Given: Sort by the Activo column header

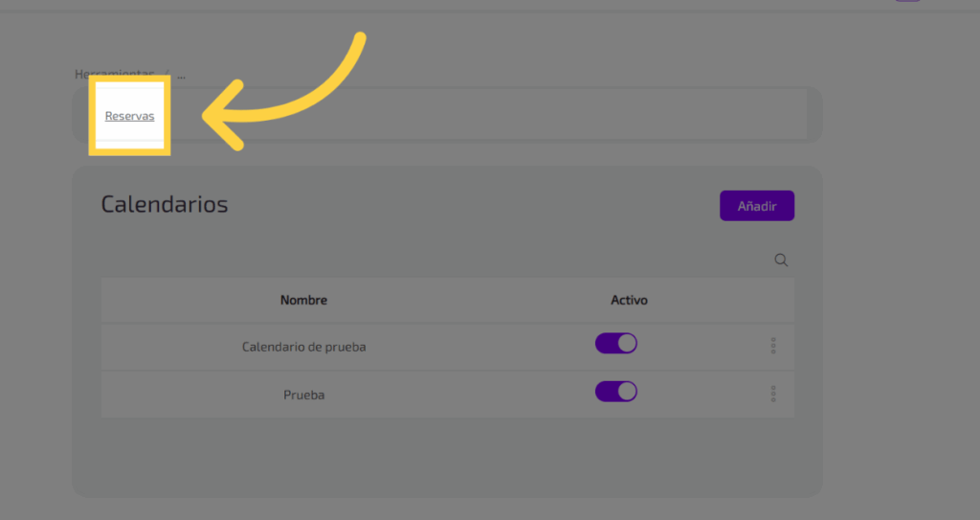Looking at the screenshot, I should [x=629, y=300].
